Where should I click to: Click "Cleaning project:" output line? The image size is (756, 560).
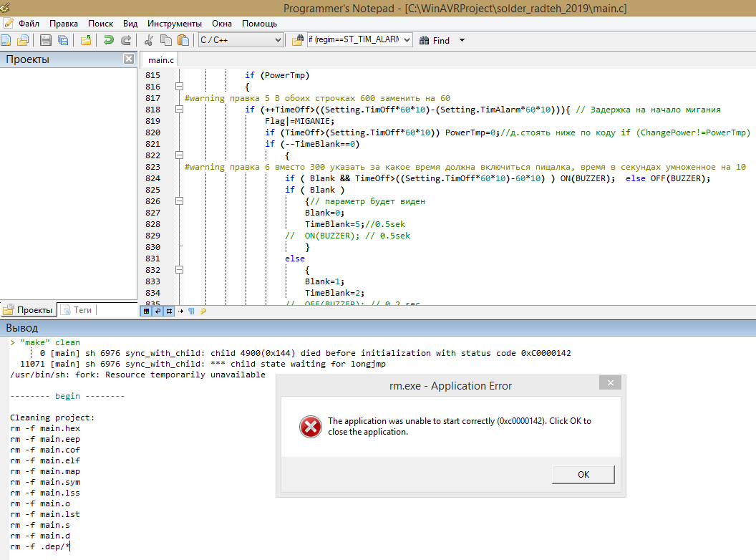tap(52, 417)
